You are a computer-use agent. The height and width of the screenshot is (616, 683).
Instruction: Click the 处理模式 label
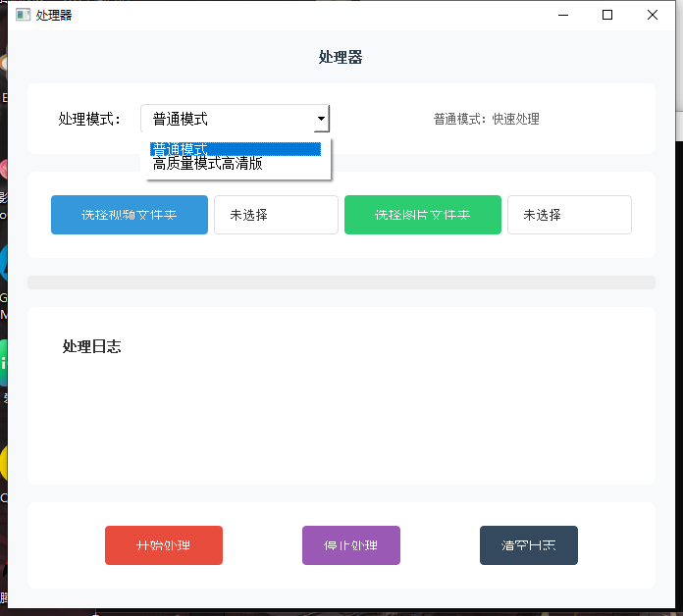89,119
